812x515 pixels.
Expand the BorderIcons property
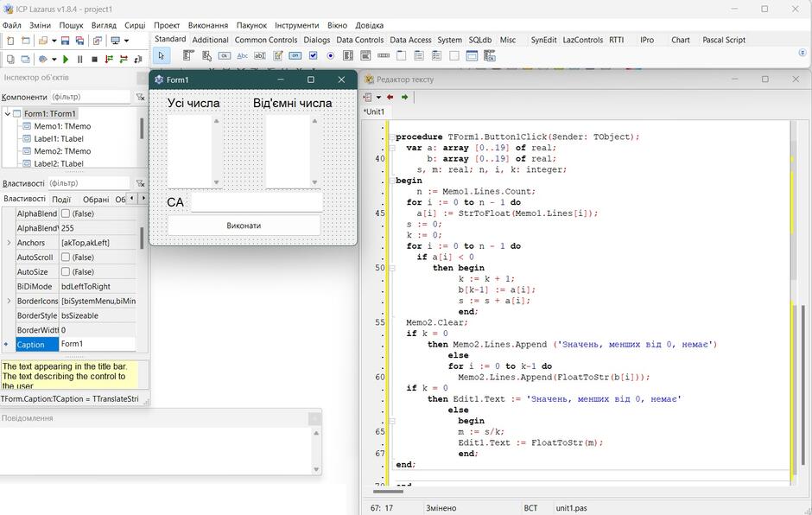[x=9, y=301]
